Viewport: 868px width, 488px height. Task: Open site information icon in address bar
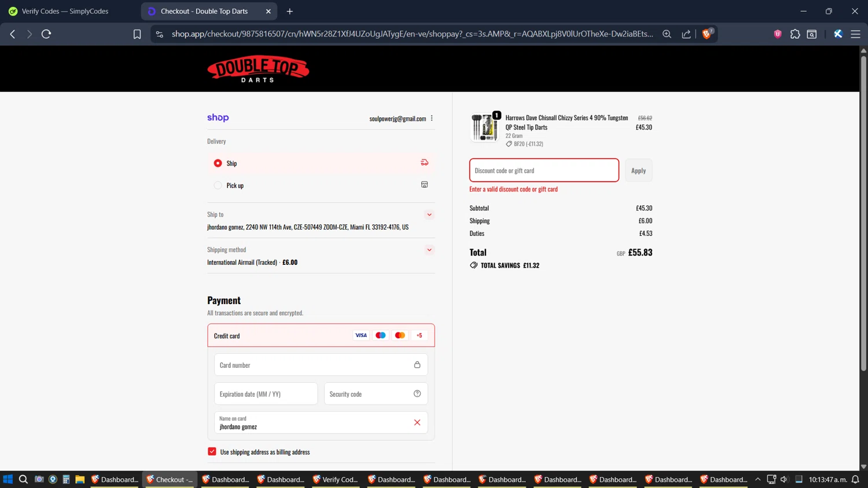160,34
